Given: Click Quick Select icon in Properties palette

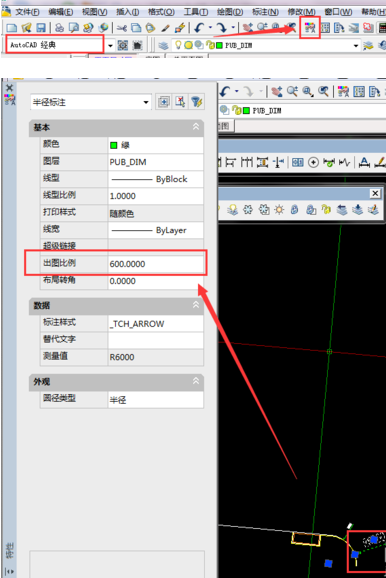Looking at the screenshot, I should (x=197, y=102).
